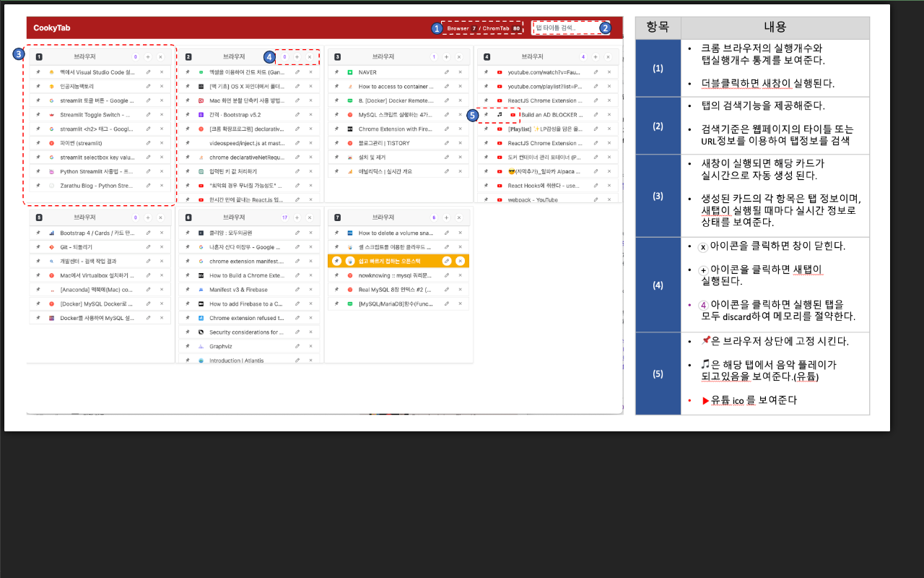Click the purple tab count badge on browser card 4
Screen dimensions: 924x578
tap(583, 56)
